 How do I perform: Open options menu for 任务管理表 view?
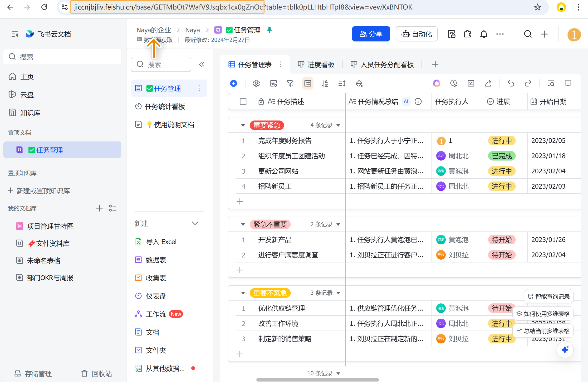tap(281, 64)
